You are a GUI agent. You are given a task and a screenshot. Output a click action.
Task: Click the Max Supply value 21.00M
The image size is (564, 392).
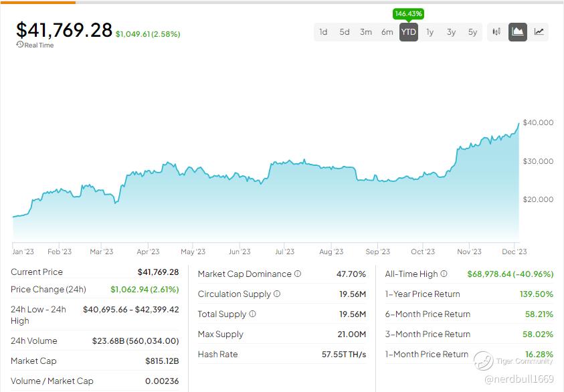pos(351,334)
